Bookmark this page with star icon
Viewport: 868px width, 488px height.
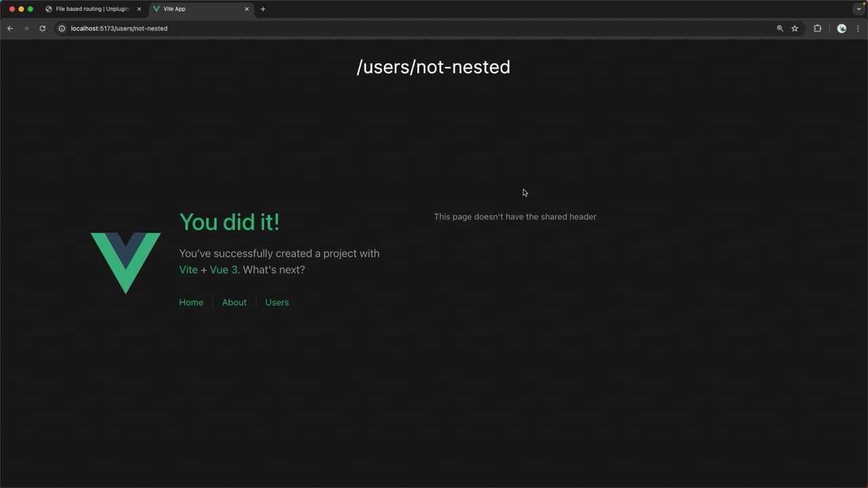795,28
